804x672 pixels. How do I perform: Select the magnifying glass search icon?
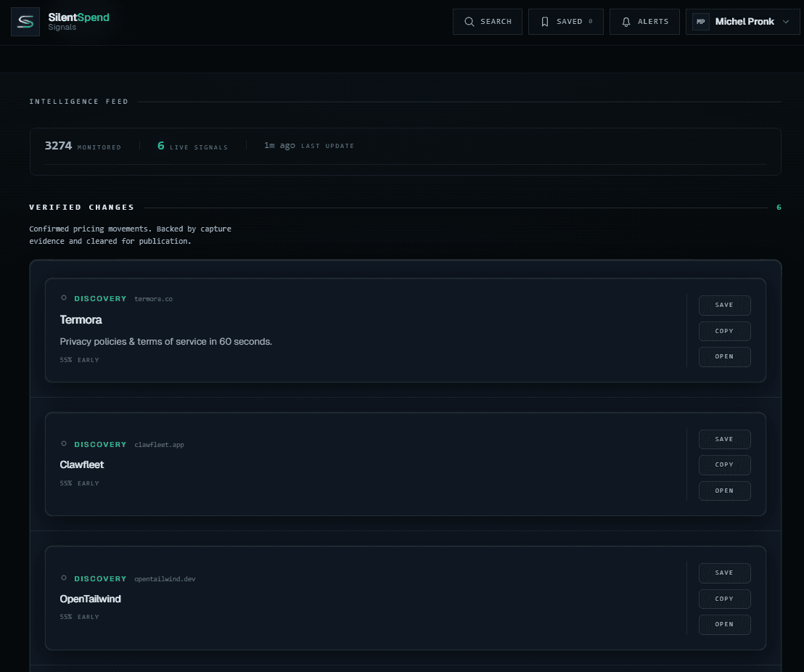click(469, 22)
